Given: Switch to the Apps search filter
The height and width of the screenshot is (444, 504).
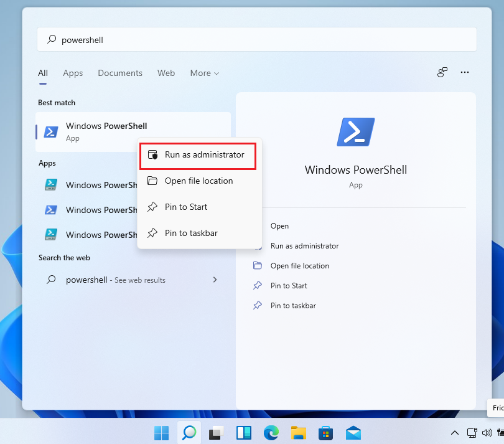Looking at the screenshot, I should pyautogui.click(x=73, y=73).
